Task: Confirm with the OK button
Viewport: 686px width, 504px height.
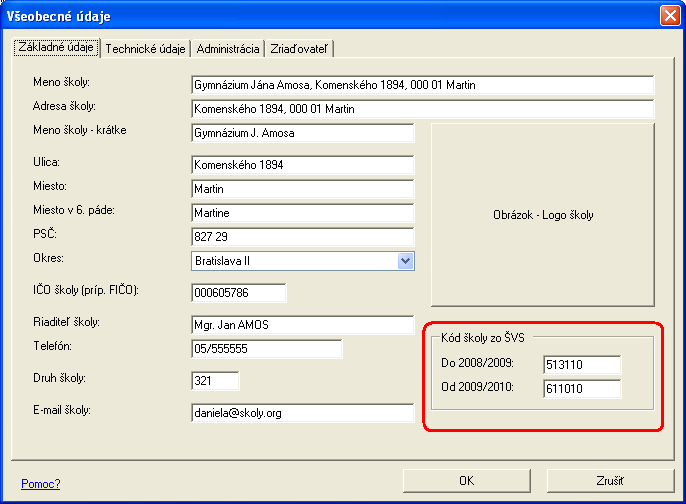Action: click(467, 481)
